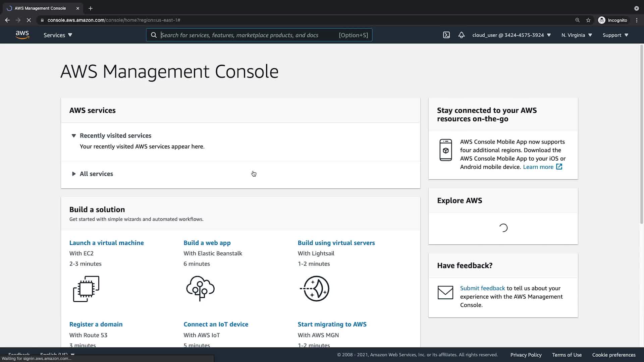Click the Submit feedback link
The image size is (644, 362).
pos(482,288)
